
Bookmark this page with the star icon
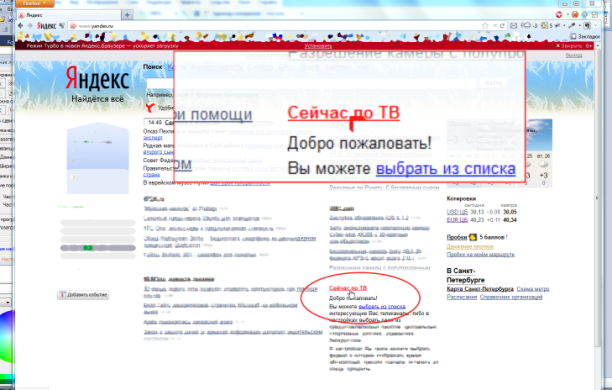[485, 26]
